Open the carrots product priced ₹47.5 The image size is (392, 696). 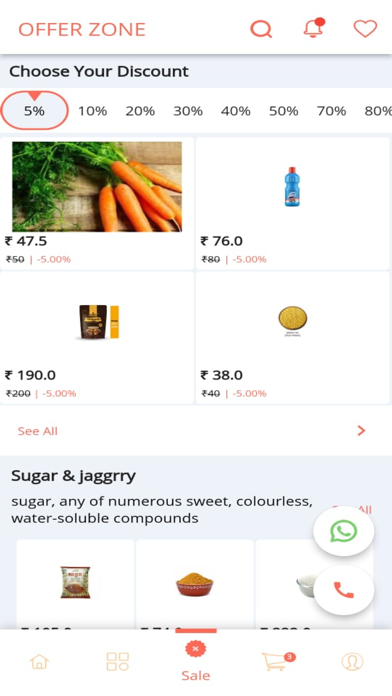97,203
